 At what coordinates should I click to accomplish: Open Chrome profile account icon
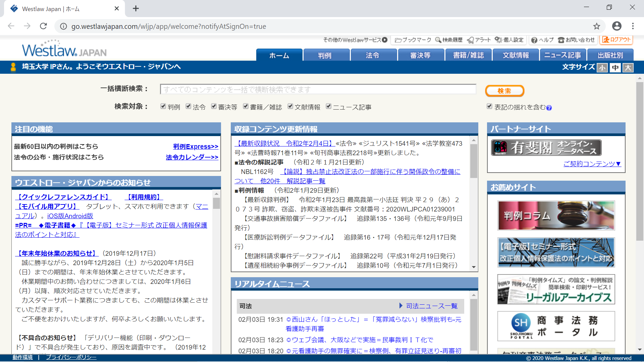coord(616,26)
